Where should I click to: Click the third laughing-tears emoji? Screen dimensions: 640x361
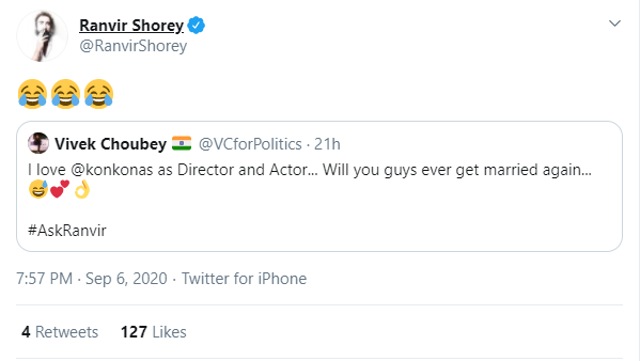tap(99, 94)
